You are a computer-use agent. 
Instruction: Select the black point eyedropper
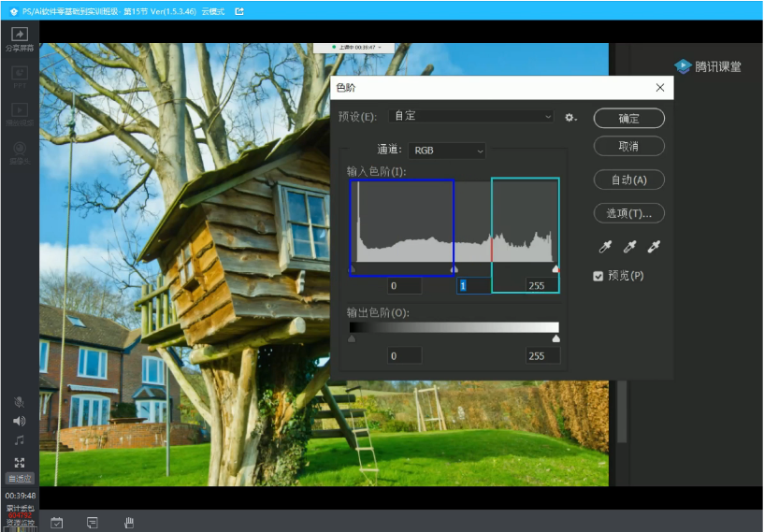coord(605,247)
